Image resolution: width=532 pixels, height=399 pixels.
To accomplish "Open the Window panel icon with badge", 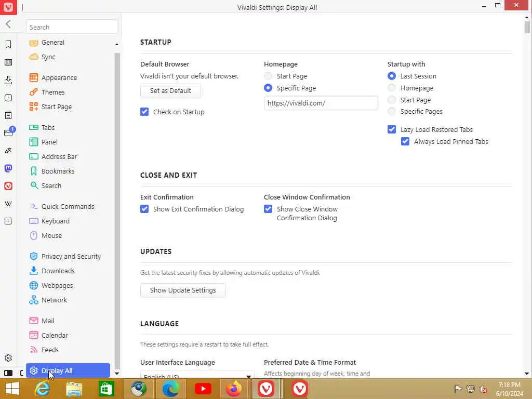I will 9,132.
